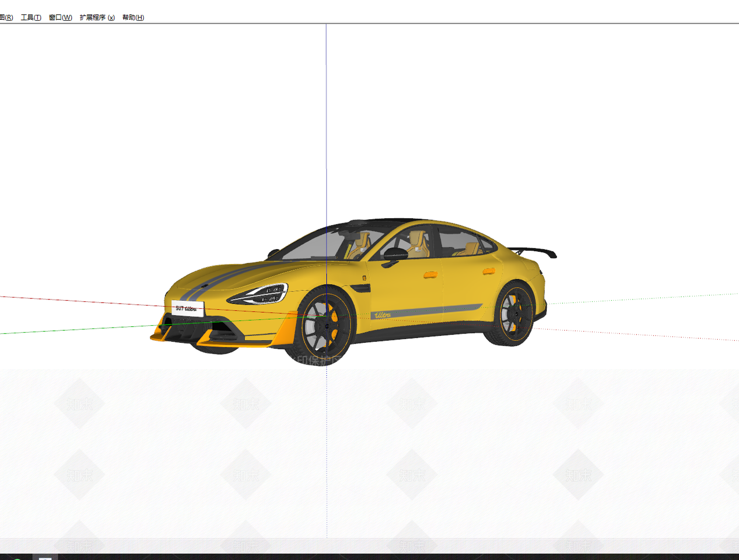The height and width of the screenshot is (560, 739).
Task: Open the 扩展程序 (x) menu
Action: (97, 18)
